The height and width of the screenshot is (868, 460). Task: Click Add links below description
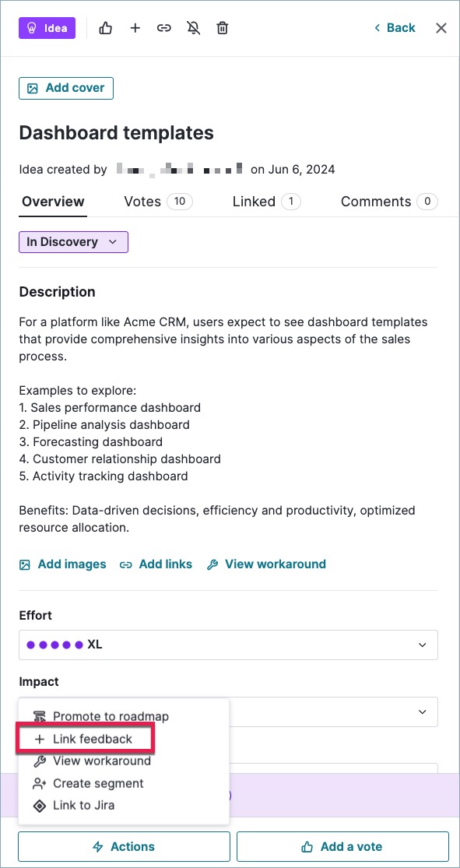tap(156, 564)
